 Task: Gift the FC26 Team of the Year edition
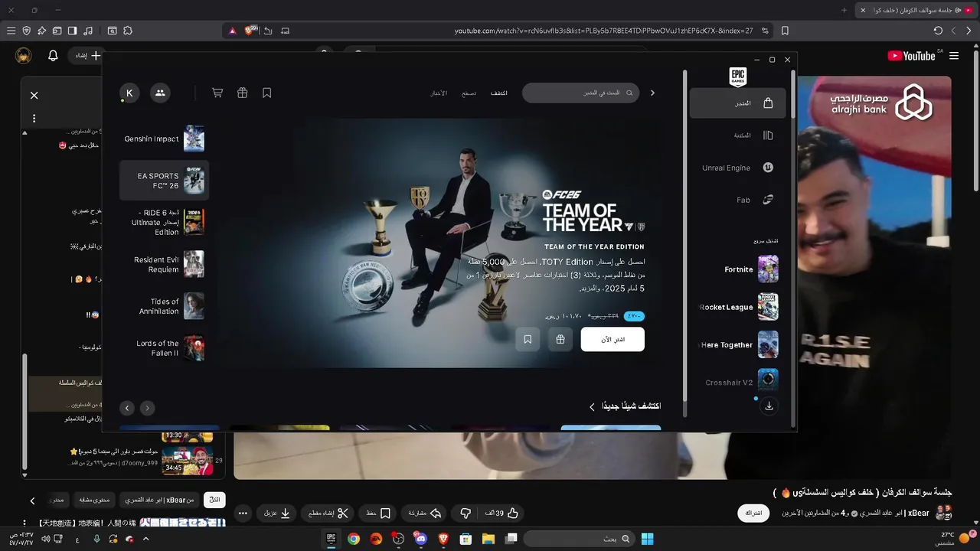[x=560, y=339]
